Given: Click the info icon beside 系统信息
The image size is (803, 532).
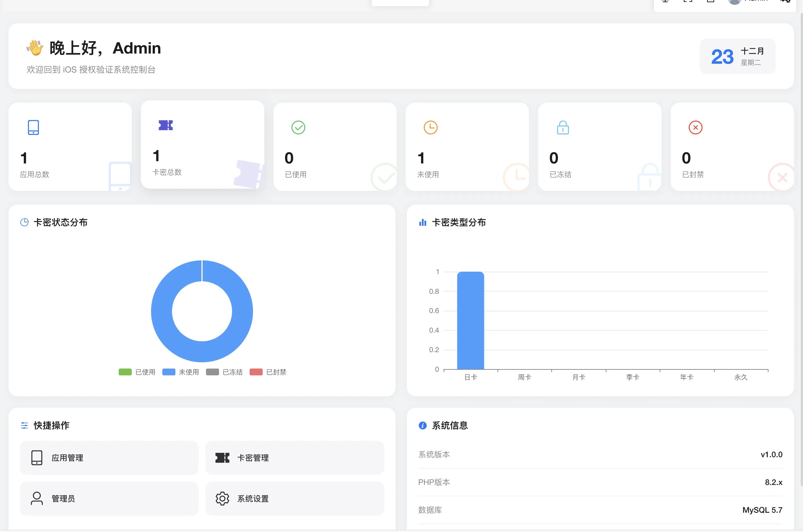Looking at the screenshot, I should pyautogui.click(x=422, y=425).
